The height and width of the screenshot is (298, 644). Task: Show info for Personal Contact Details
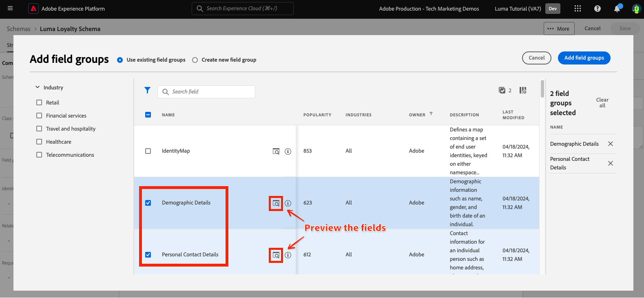[x=288, y=255]
